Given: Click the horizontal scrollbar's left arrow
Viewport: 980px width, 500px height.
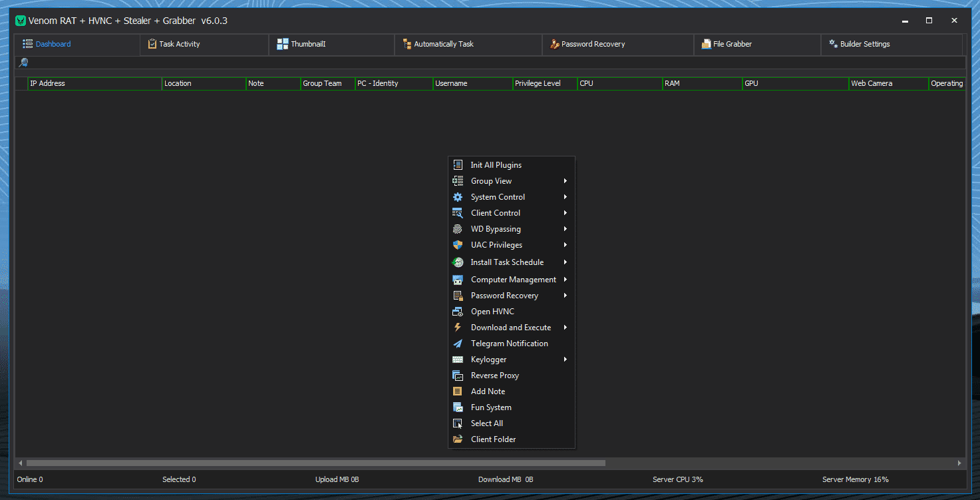Looking at the screenshot, I should coord(21,463).
